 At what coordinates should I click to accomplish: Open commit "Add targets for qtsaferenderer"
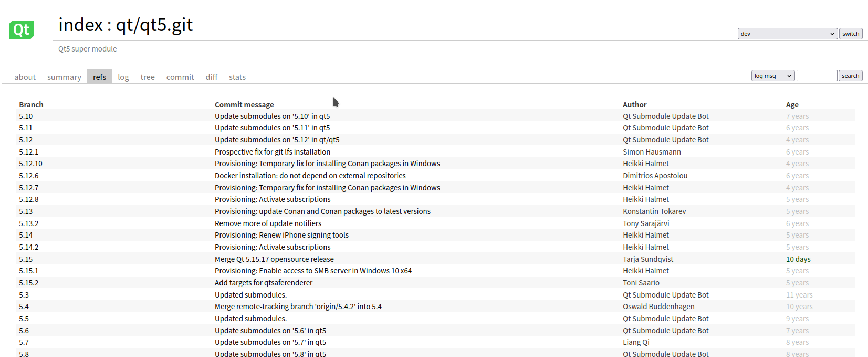[264, 283]
